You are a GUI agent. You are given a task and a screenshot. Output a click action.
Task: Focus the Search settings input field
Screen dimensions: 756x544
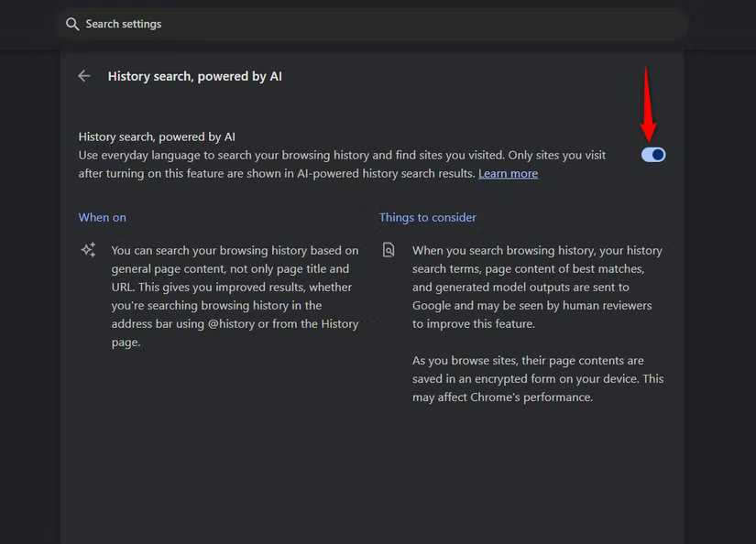tap(367, 24)
